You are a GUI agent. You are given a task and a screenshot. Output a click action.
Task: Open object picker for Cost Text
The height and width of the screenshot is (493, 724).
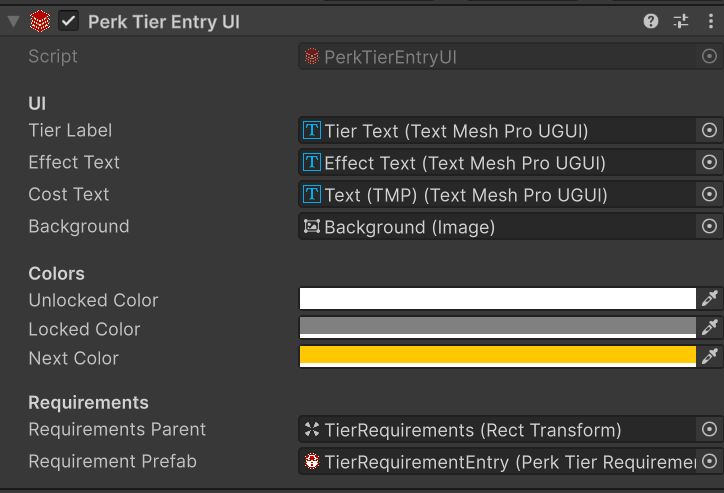[x=709, y=194]
